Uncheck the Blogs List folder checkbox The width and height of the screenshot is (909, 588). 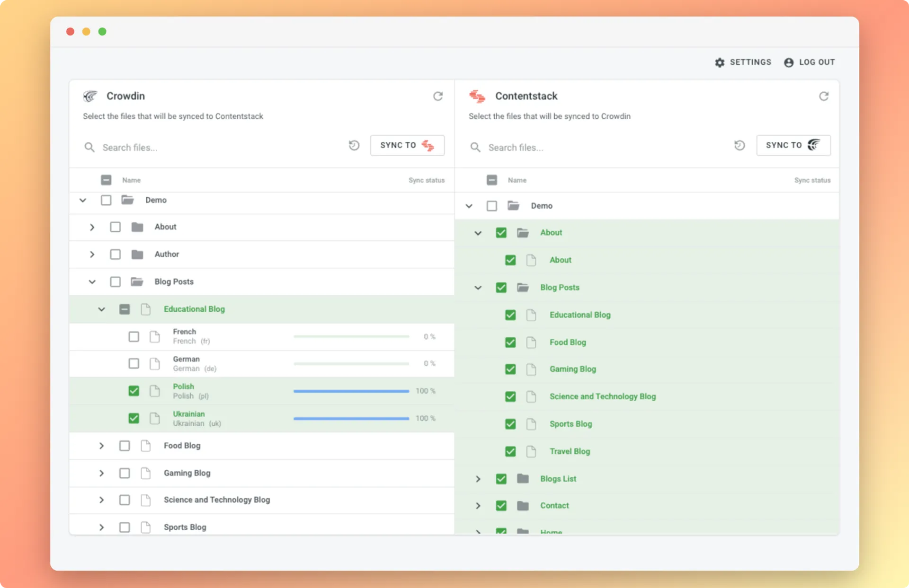[x=501, y=479]
